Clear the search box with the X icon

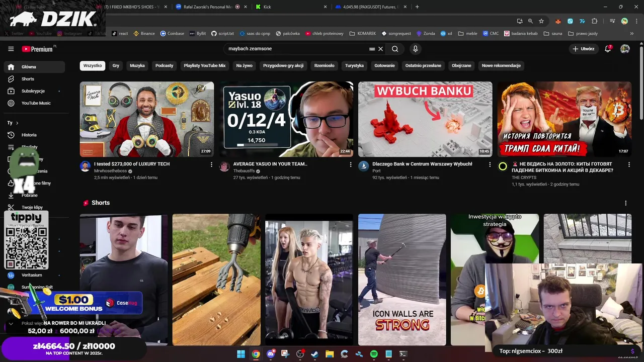click(x=381, y=49)
